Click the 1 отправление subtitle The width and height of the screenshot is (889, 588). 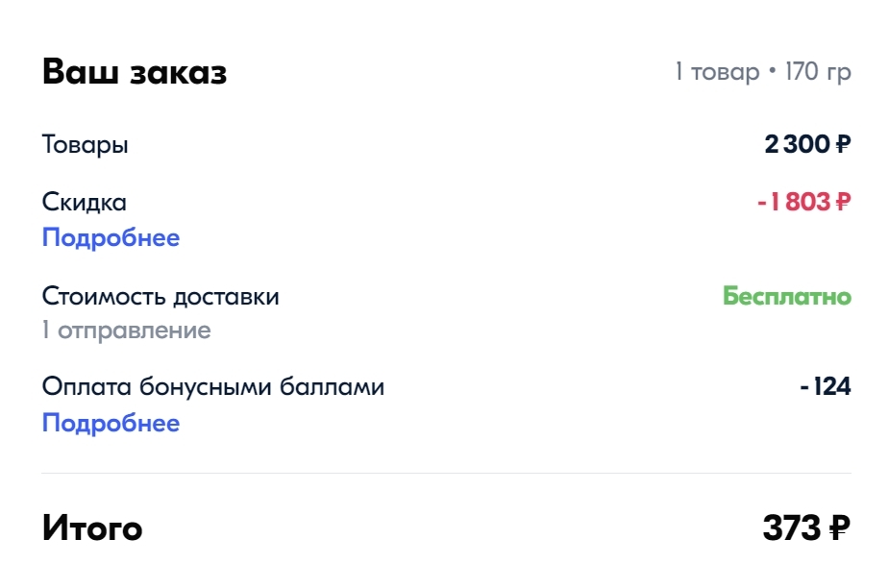126,331
